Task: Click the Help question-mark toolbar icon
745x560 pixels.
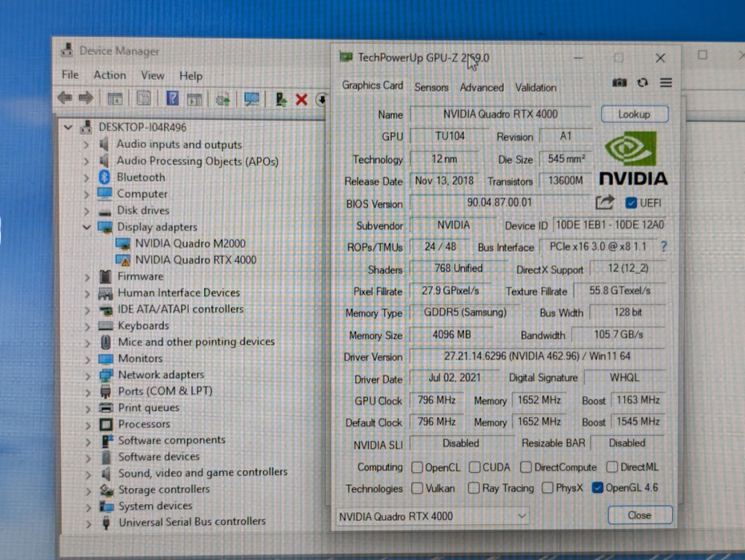Action: pyautogui.click(x=173, y=98)
